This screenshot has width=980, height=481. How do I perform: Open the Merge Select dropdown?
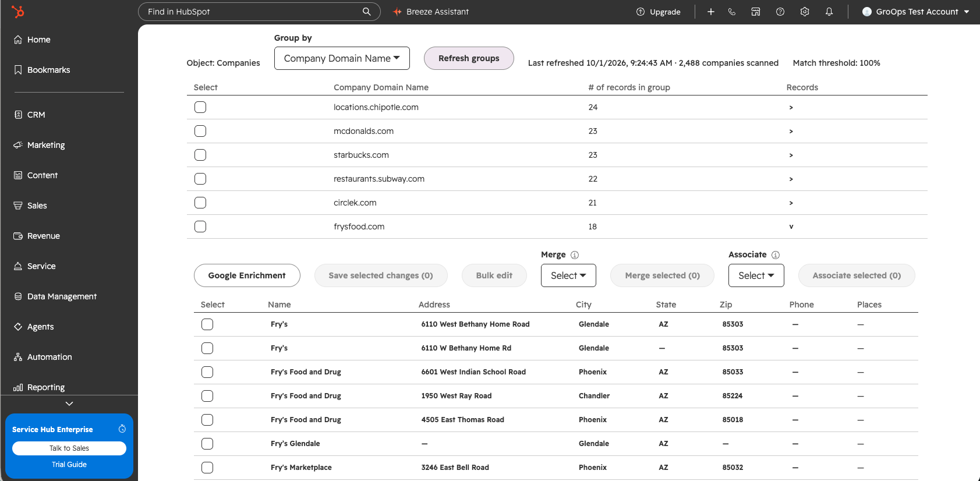pyautogui.click(x=568, y=275)
